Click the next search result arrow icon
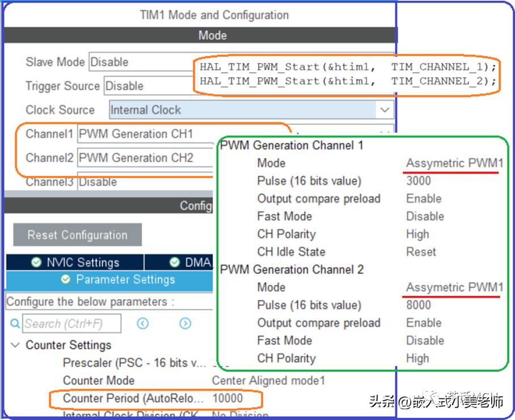The width and height of the screenshot is (515, 420). (185, 324)
